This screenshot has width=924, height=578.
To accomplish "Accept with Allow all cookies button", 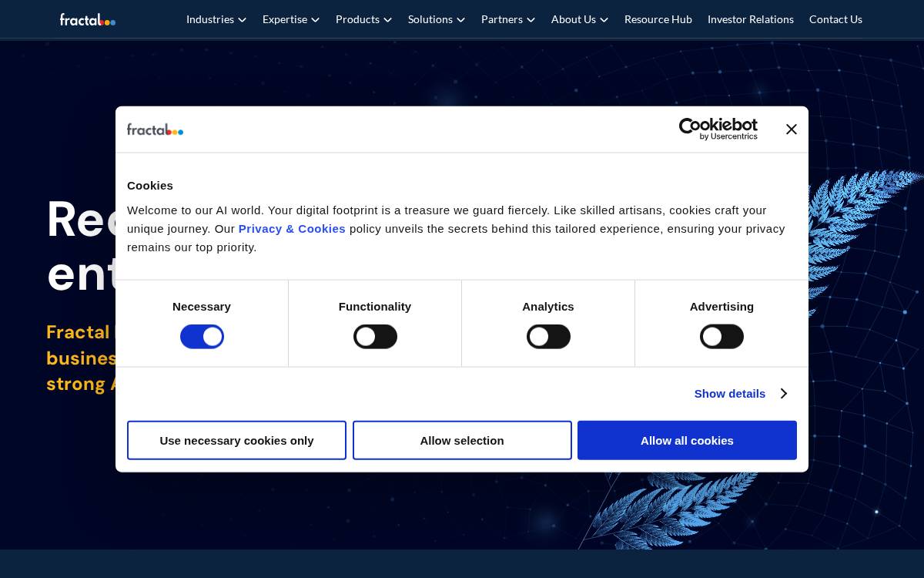I will tap(687, 440).
